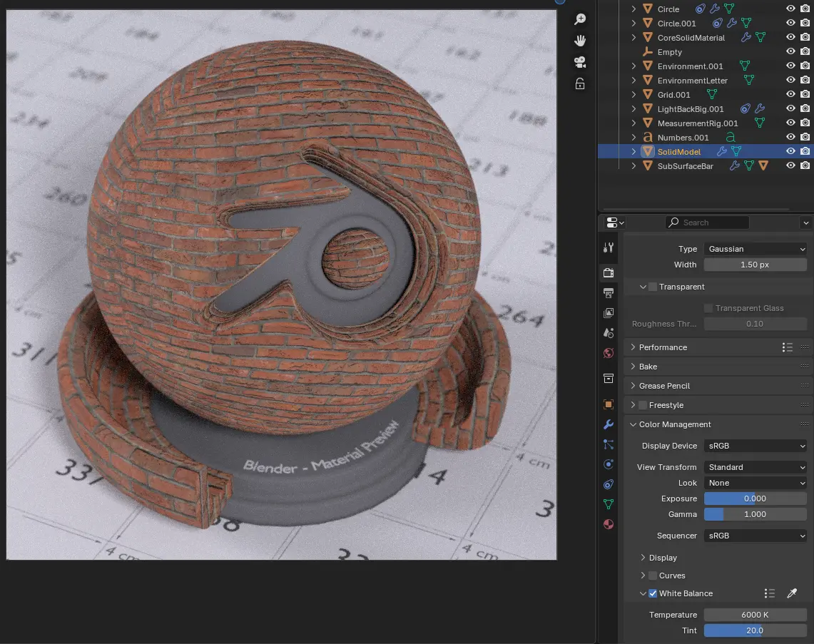Click the SubSurfaceBar orange mesh icon
The height and width of the screenshot is (644, 814).
pyautogui.click(x=763, y=166)
